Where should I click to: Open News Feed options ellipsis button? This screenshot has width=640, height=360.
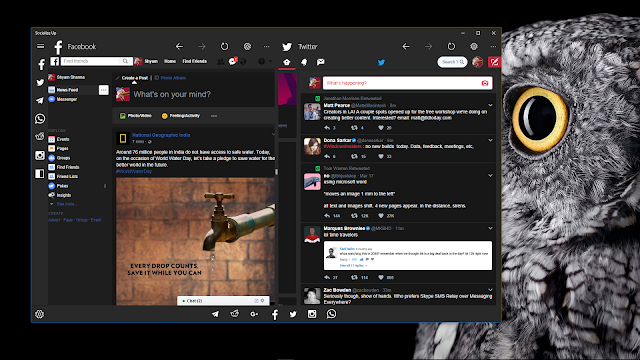(104, 90)
